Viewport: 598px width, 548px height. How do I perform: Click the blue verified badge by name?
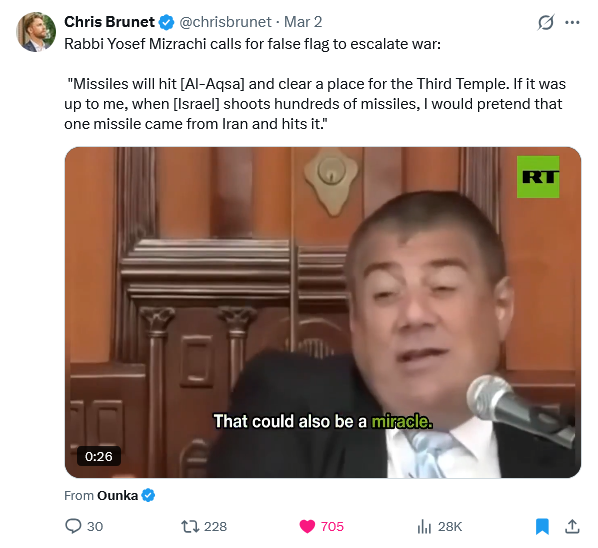(166, 22)
